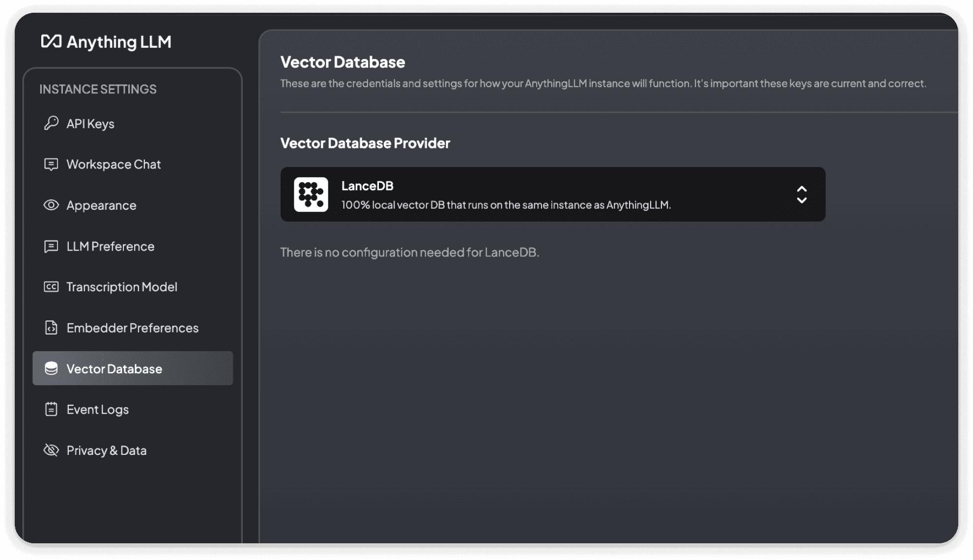Navigate to Transcription Model settings
Screen dimensions: 973x560
(122, 287)
